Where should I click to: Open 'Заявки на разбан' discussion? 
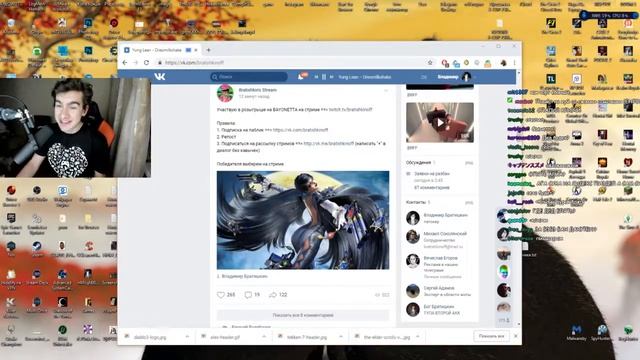point(431,173)
